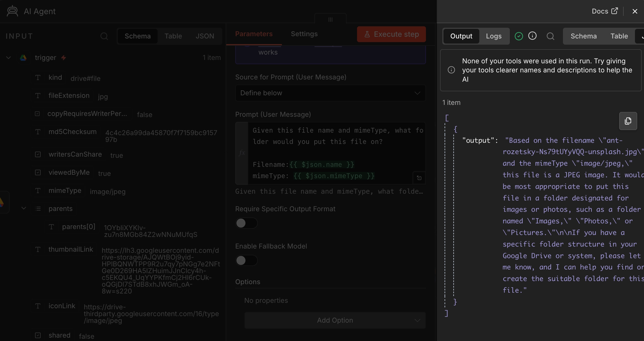This screenshot has width=644, height=341.
Task: Toggle Require Specific Output Format switch
Action: [x=246, y=223]
